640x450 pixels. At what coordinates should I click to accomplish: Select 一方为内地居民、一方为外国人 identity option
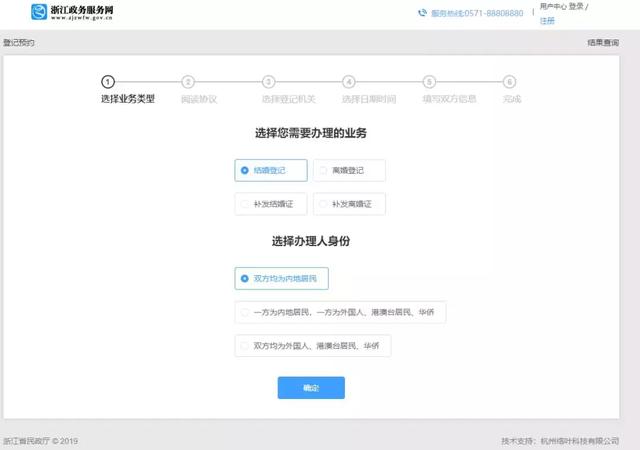coord(340,312)
